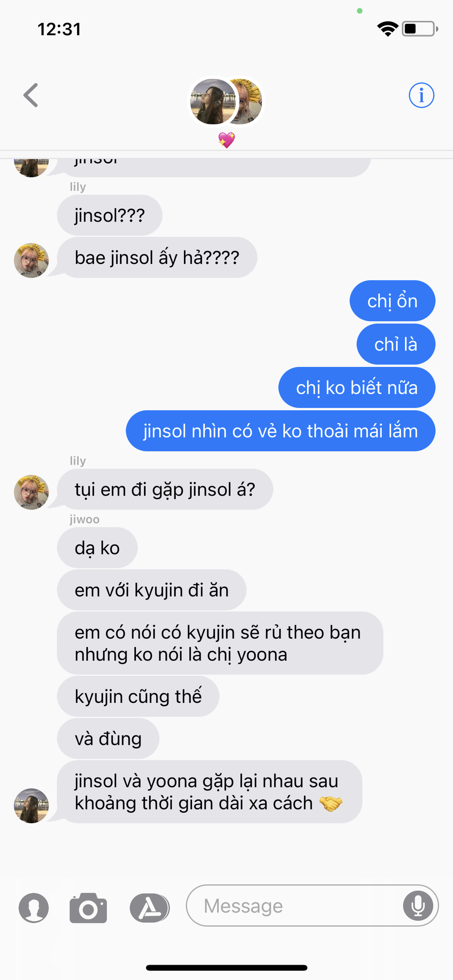Tap the 'chị ổn' blue bubble

392,301
